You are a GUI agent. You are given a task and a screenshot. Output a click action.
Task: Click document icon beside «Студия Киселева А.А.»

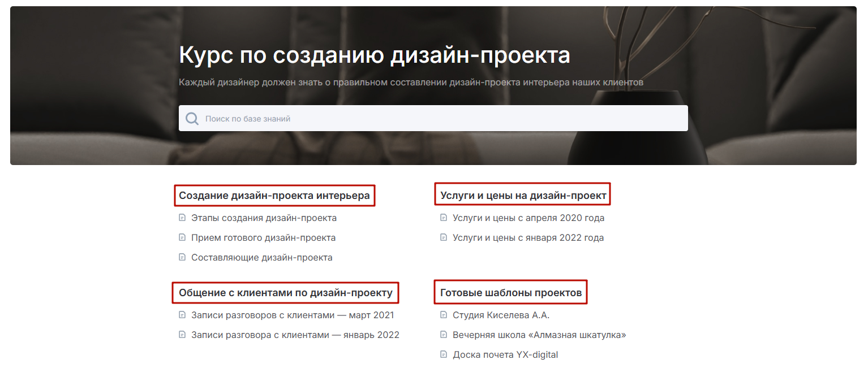tap(444, 315)
